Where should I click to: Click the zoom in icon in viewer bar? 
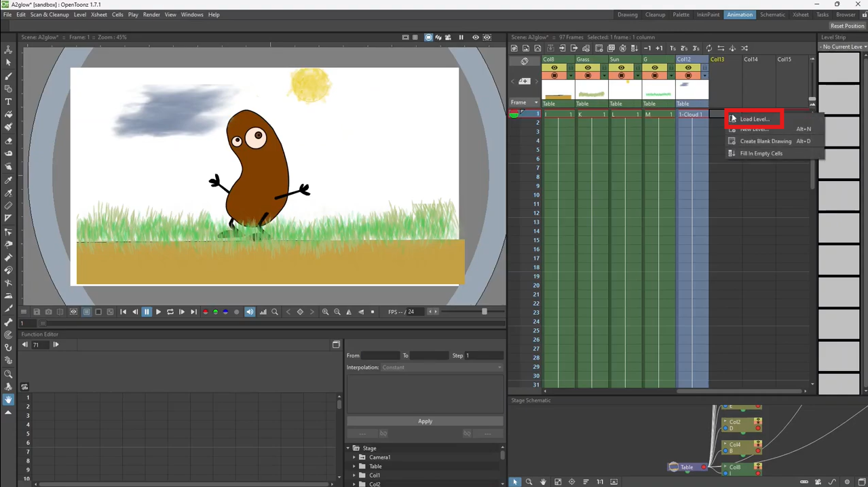(325, 312)
